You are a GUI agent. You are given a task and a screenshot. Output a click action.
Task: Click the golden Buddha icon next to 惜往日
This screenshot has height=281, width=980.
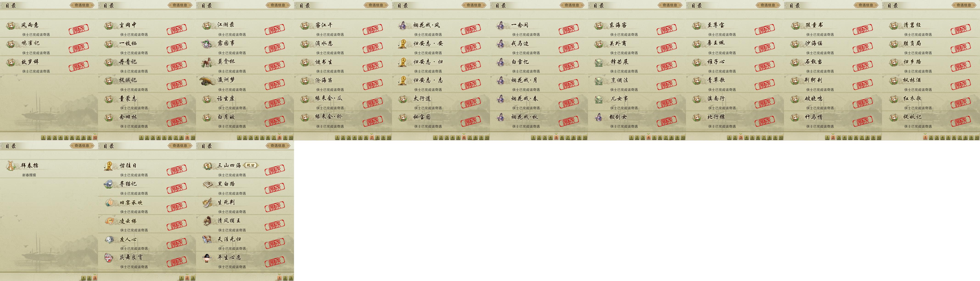[x=109, y=166]
